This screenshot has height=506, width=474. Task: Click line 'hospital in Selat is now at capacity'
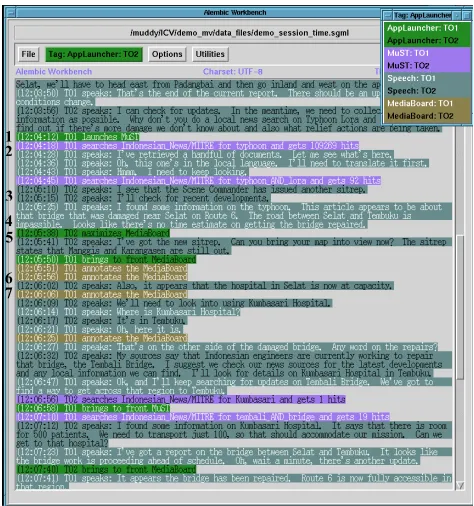click(x=205, y=286)
